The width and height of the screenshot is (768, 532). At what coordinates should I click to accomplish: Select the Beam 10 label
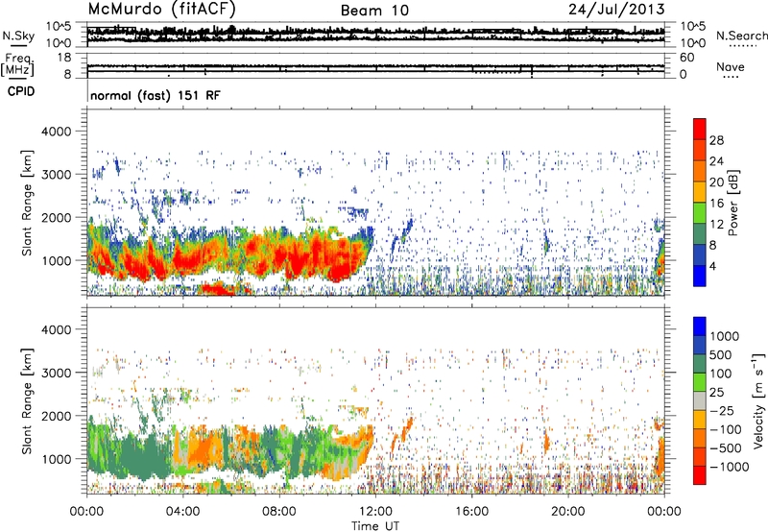(x=374, y=11)
